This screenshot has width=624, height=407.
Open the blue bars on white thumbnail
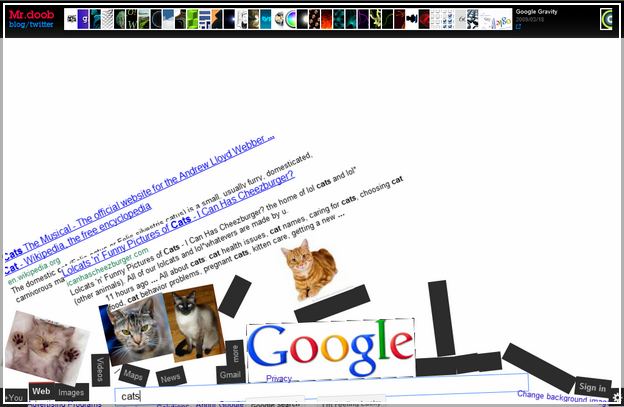pyautogui.click(x=205, y=19)
